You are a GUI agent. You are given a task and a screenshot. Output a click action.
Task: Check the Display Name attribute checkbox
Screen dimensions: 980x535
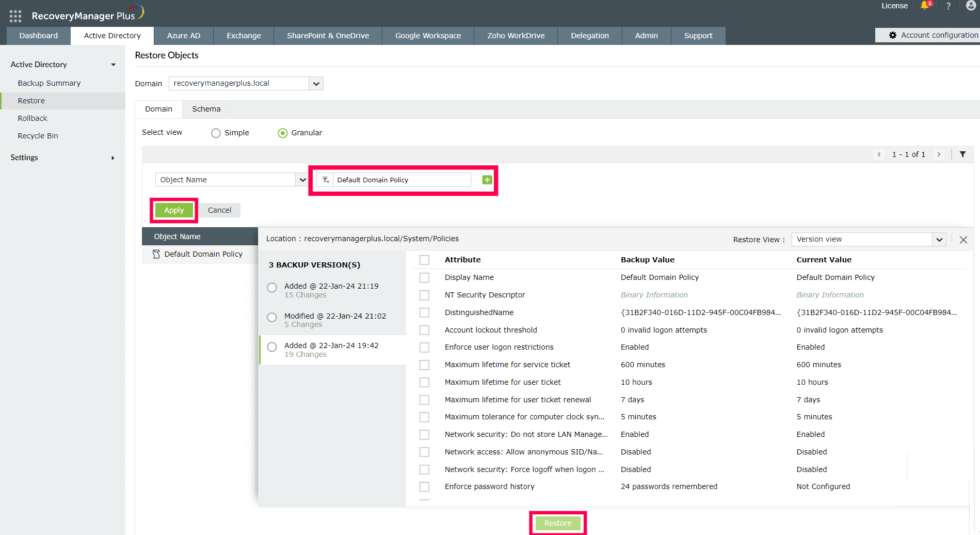click(x=424, y=278)
